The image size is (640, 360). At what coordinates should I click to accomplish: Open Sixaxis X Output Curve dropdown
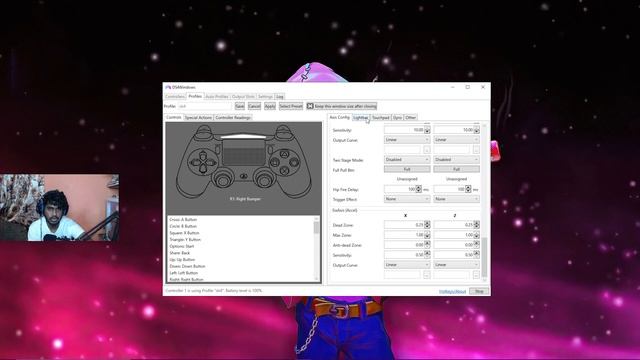point(407,264)
